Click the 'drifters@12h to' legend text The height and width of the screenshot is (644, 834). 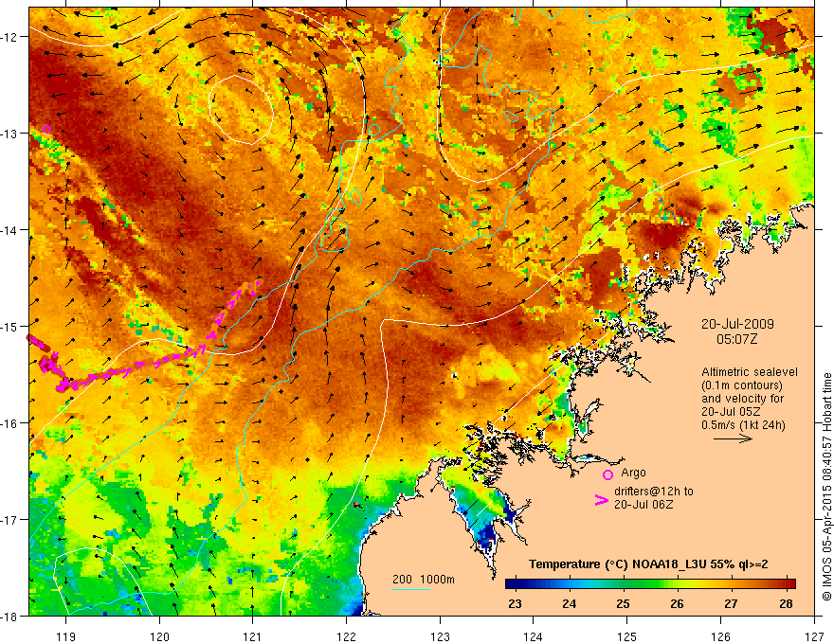pyautogui.click(x=654, y=492)
